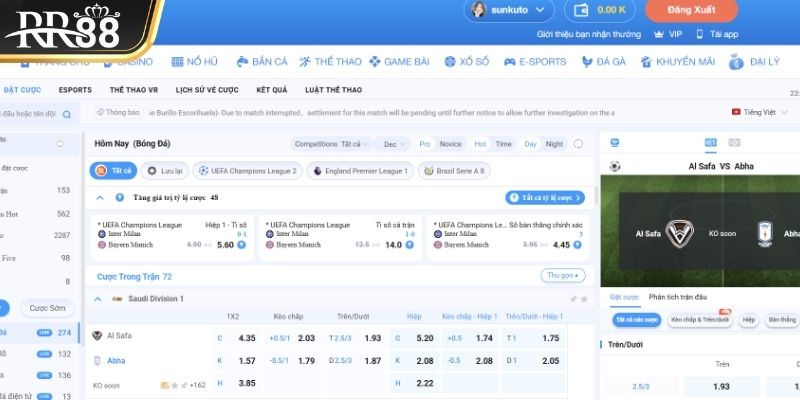
Task: Open Bắn Cá fishing games
Action: [262, 62]
